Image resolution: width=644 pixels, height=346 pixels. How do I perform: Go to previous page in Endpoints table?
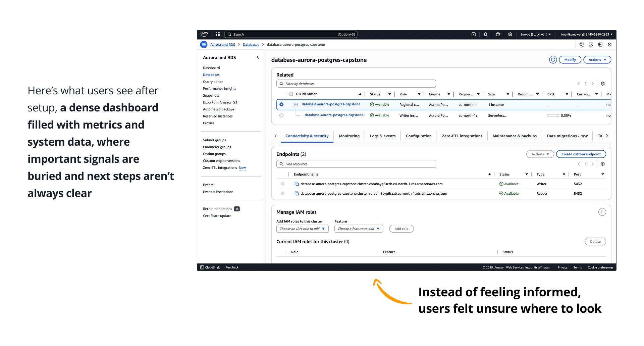pos(579,164)
